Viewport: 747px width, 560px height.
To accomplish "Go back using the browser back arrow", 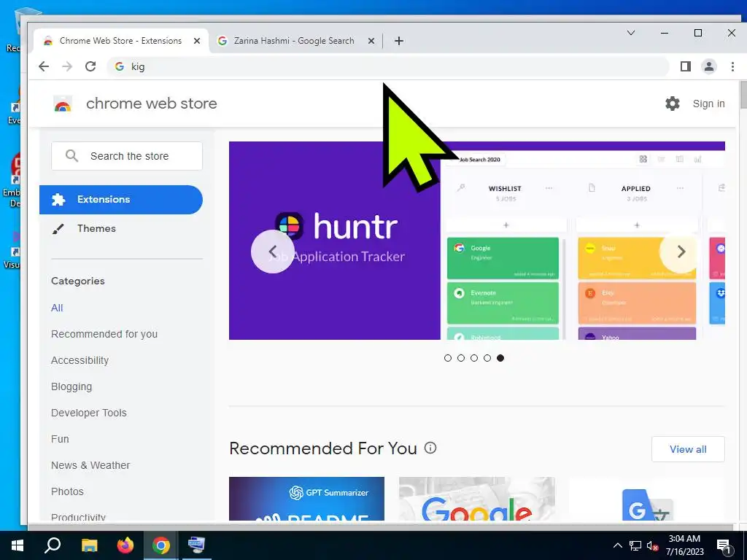I will (x=44, y=66).
